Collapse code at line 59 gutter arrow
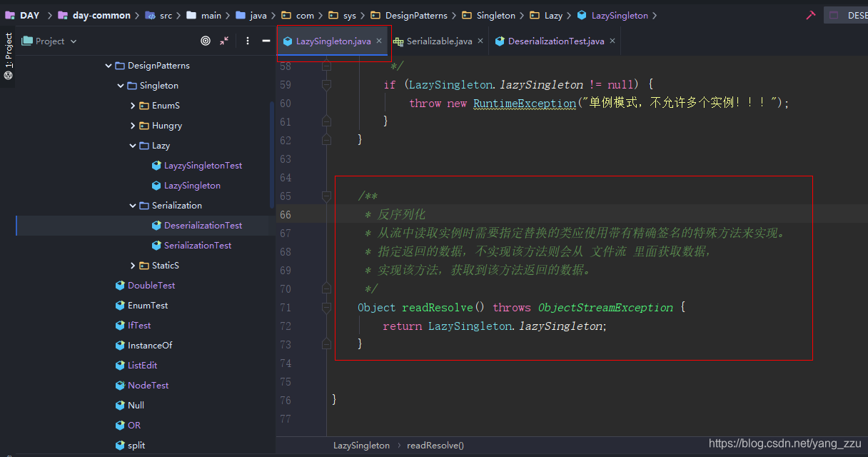This screenshot has width=868, height=457. [327, 84]
